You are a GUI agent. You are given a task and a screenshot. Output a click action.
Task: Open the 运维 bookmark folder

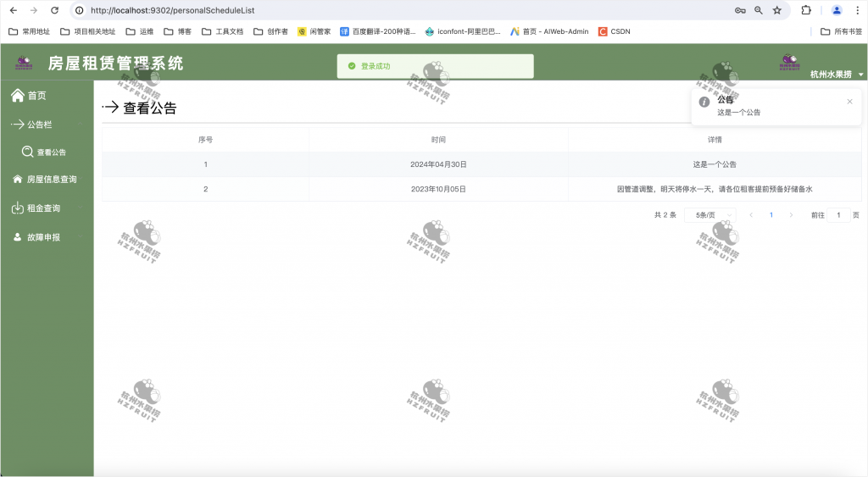tap(140, 31)
